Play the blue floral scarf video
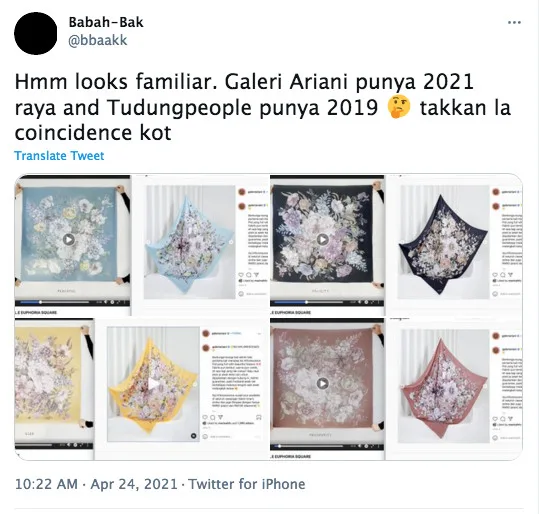This screenshot has height=514, width=539. tap(69, 239)
